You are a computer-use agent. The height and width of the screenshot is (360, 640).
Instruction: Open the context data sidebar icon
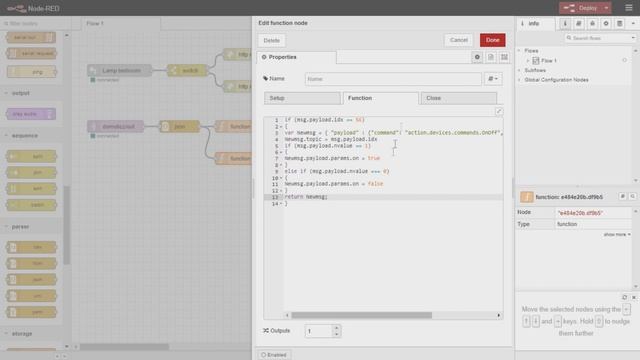click(620, 24)
